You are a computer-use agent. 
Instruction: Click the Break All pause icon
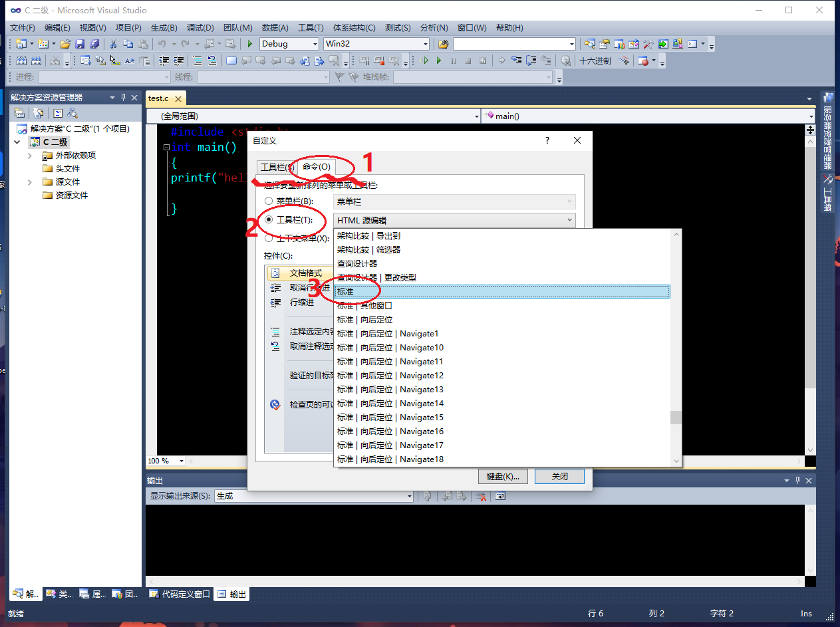[x=453, y=61]
